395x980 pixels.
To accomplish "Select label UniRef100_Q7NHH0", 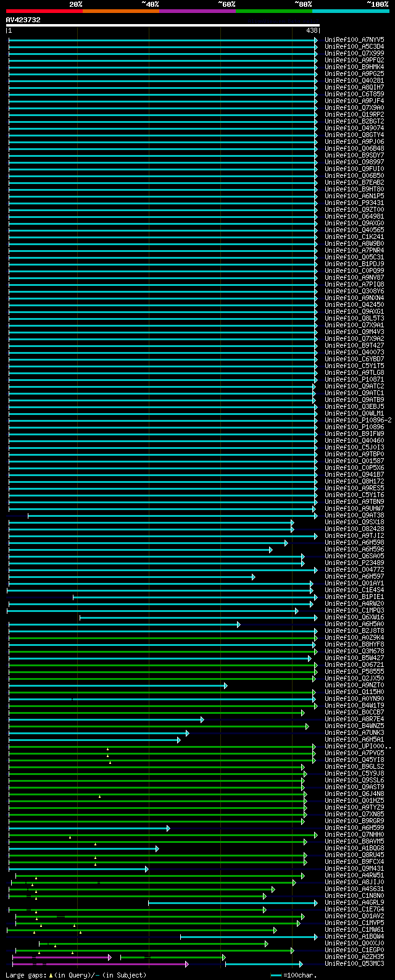I will click(354, 834).
